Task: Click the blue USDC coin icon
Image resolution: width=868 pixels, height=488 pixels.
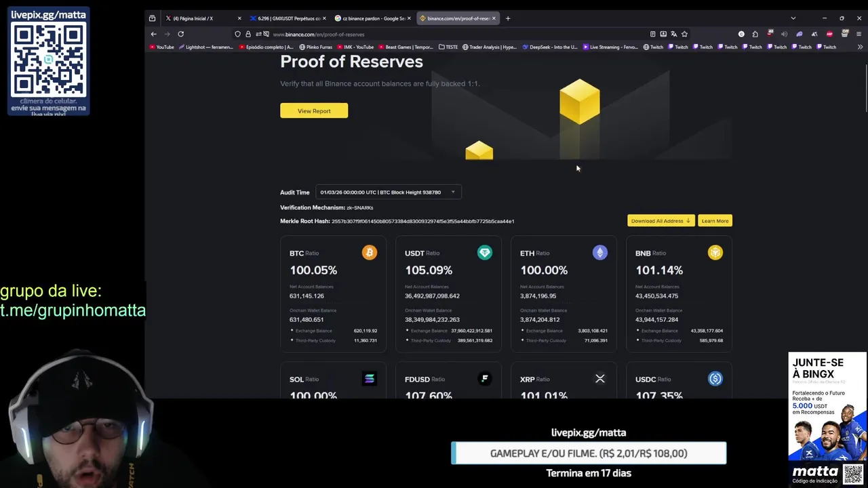Action: 715,379
